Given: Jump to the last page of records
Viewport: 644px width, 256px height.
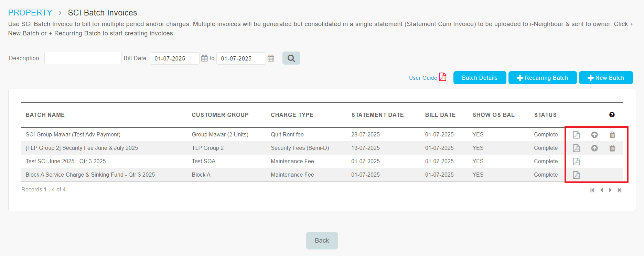Looking at the screenshot, I should [x=619, y=190].
